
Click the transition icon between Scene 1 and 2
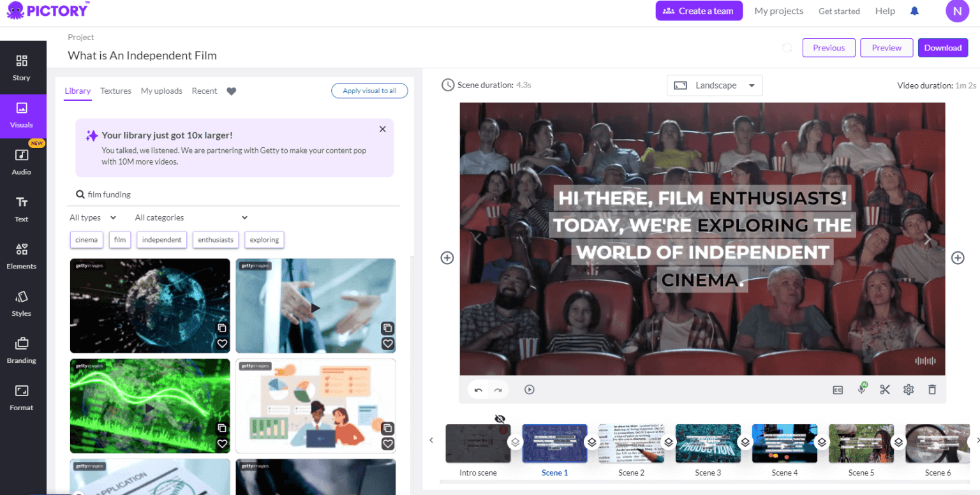pos(592,441)
